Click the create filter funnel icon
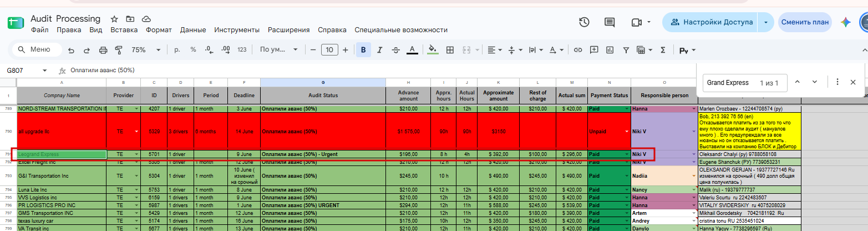 tap(626, 50)
